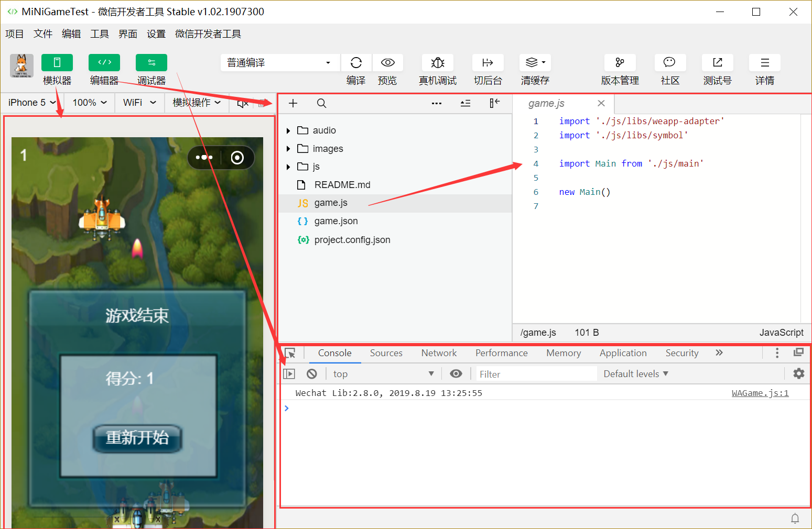Image resolution: width=812 pixels, height=529 pixels.
Task: Switch to the Sources tab
Action: point(386,353)
